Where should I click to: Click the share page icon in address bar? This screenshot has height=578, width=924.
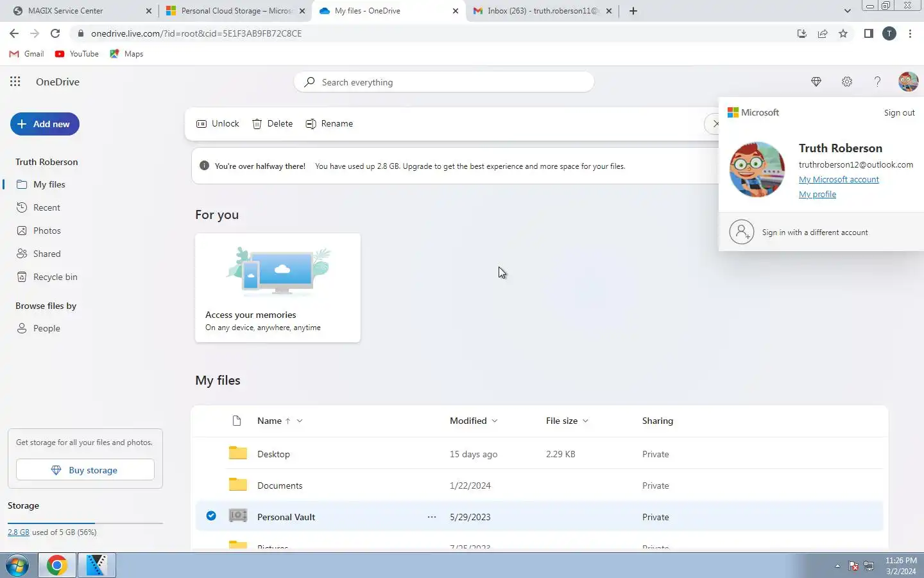[823, 33]
